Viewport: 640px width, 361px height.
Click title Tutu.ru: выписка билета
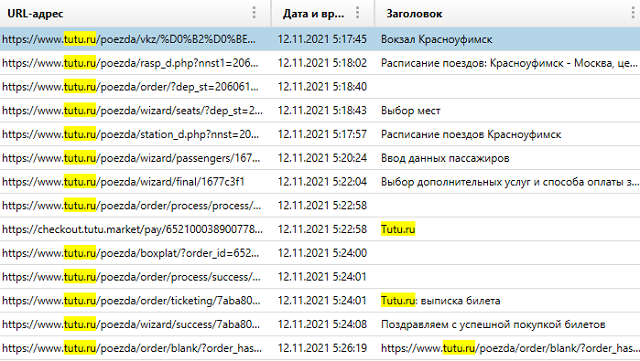pyautogui.click(x=440, y=301)
